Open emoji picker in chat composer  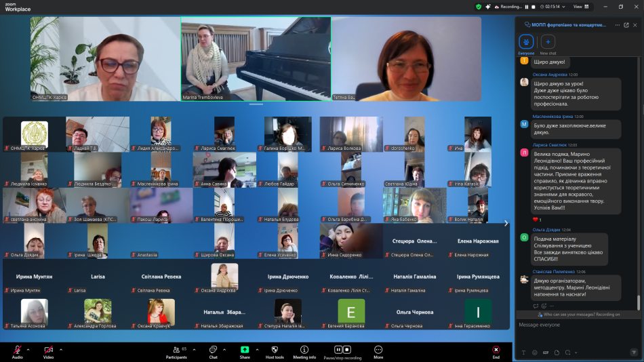pyautogui.click(x=534, y=353)
